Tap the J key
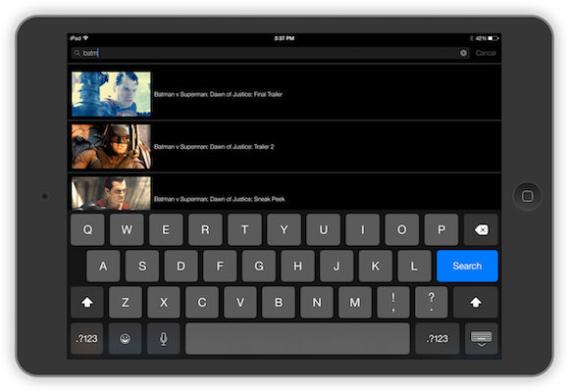Screen dimensions: 569x392 (336, 266)
